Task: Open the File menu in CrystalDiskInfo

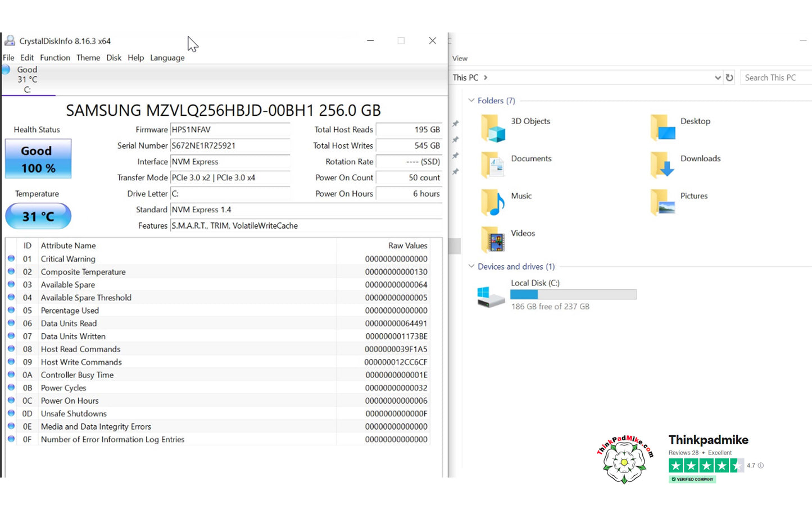Action: [x=8, y=58]
